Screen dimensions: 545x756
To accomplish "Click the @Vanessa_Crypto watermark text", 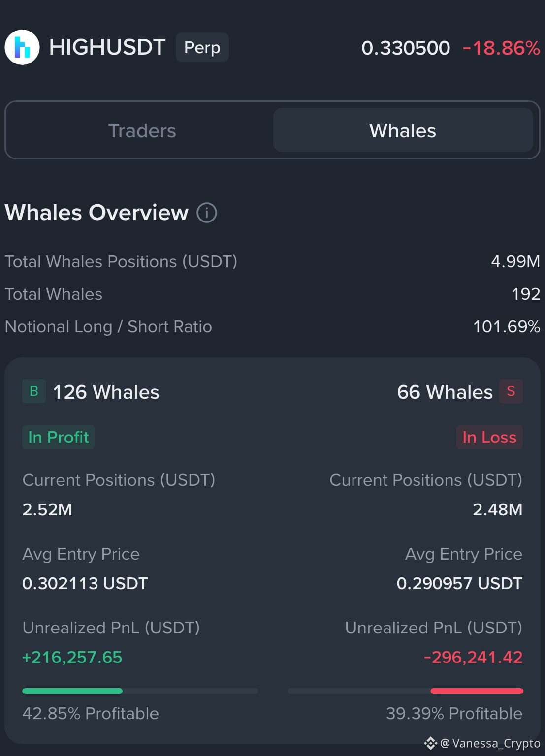I will (490, 743).
